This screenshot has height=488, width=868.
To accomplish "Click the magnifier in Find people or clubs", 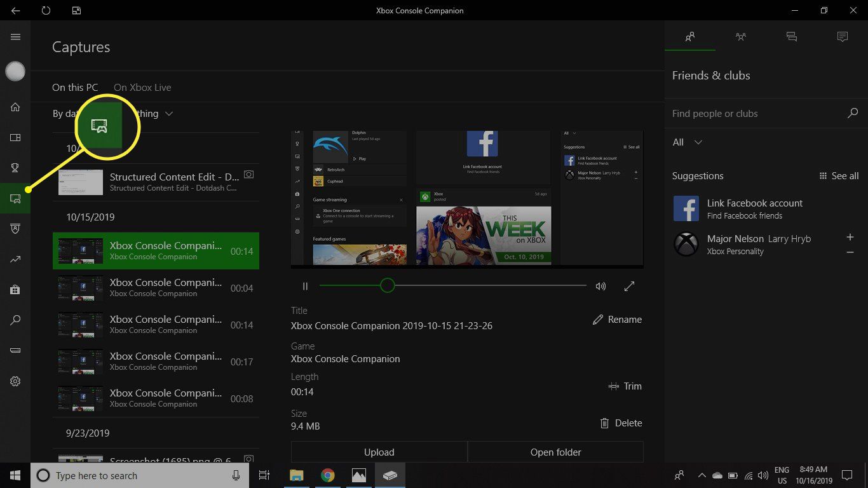I will click(853, 113).
